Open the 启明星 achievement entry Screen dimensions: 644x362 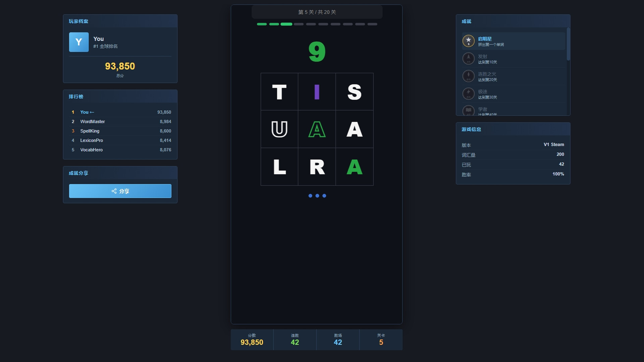coord(514,41)
